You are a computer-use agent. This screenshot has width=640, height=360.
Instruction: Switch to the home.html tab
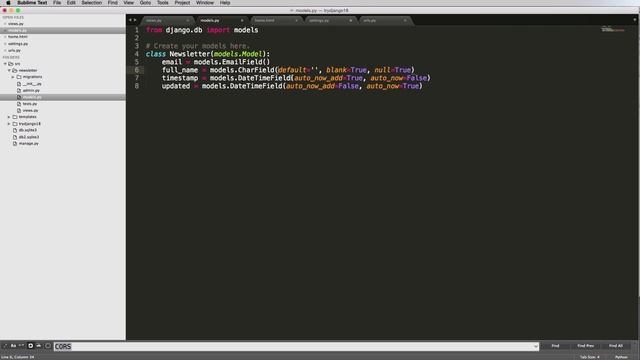point(276,20)
